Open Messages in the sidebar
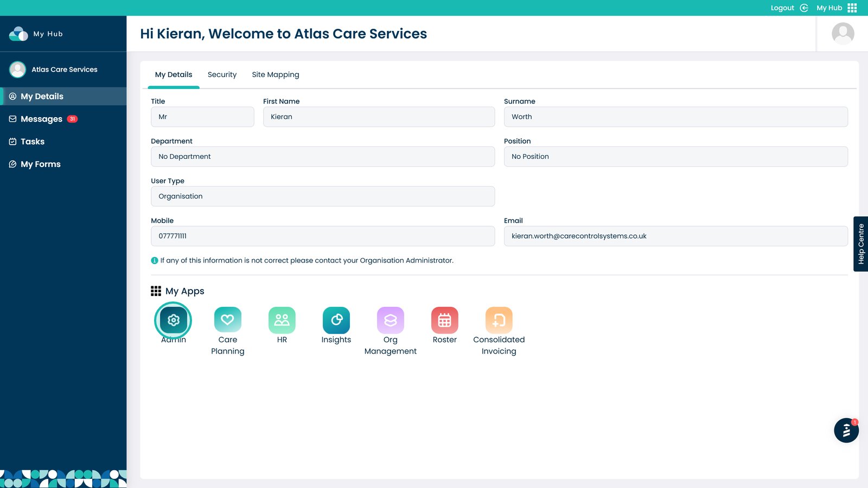This screenshot has width=868, height=488. click(42, 119)
